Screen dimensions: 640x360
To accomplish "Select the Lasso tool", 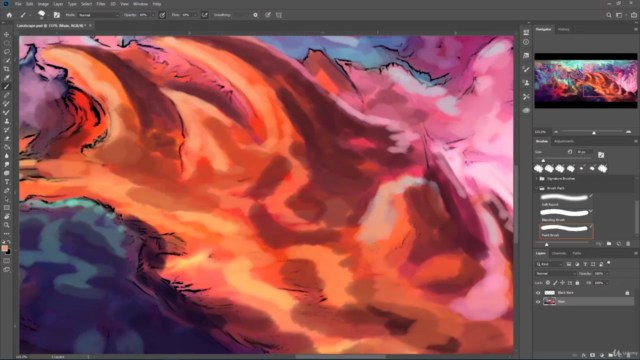I will click(x=7, y=52).
